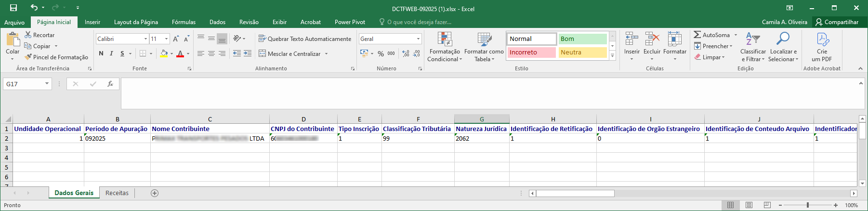
Task: Open the Name Box dropdown arrow
Action: [x=47, y=84]
